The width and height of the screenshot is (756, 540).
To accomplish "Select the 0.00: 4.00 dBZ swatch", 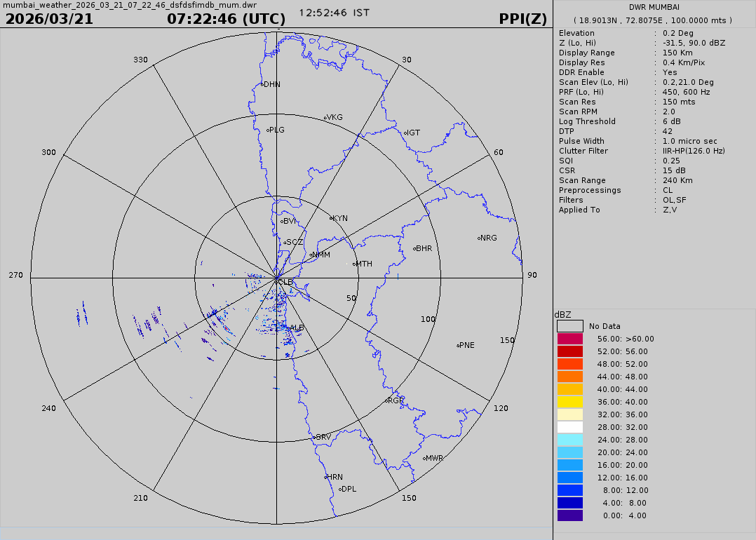I will [569, 515].
